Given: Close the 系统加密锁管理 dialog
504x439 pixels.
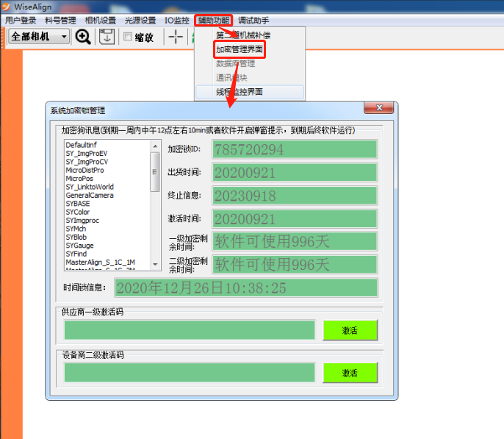Looking at the screenshot, I should [x=381, y=109].
